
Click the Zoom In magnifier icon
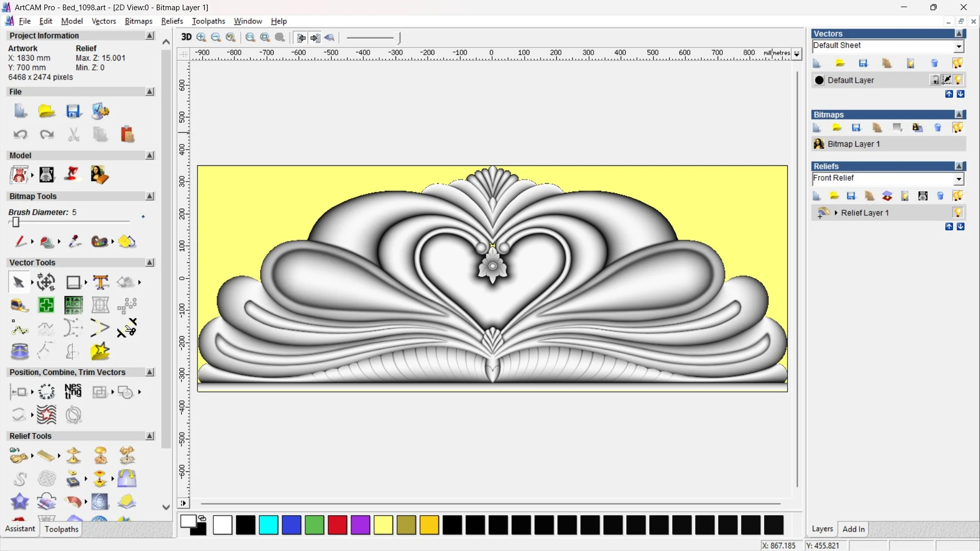tap(201, 37)
